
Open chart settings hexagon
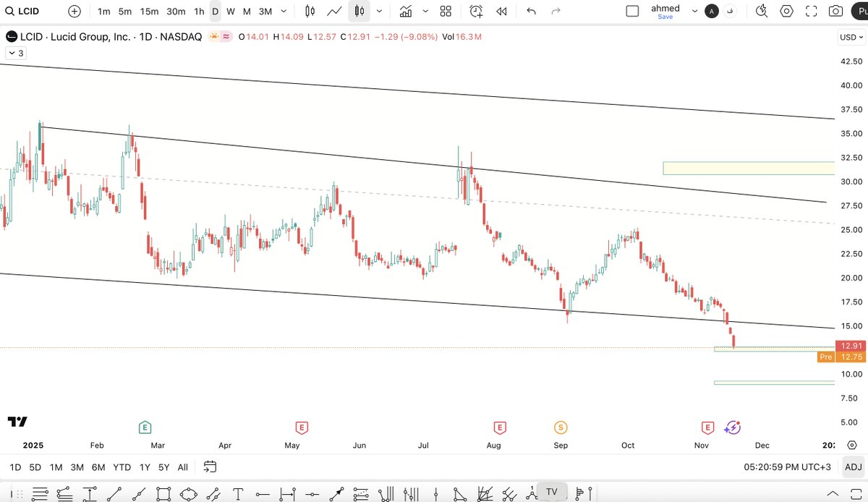click(786, 11)
